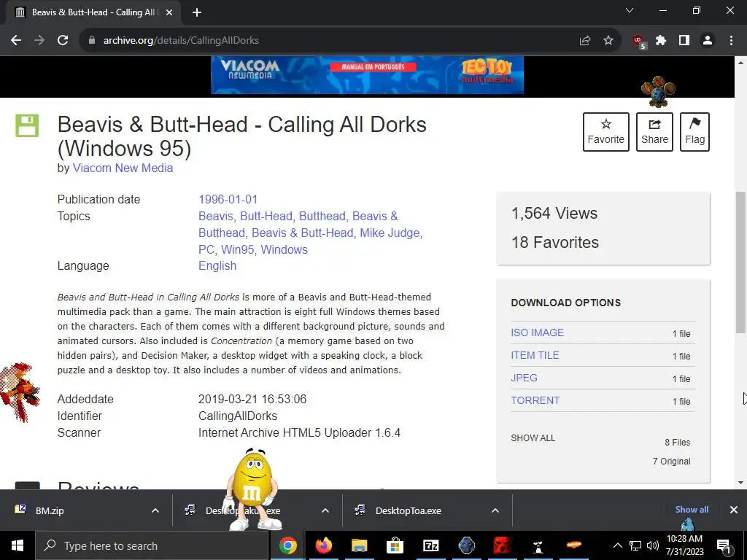This screenshot has height=560, width=747.
Task: Open the Mike Judge topic link
Action: pyautogui.click(x=390, y=233)
